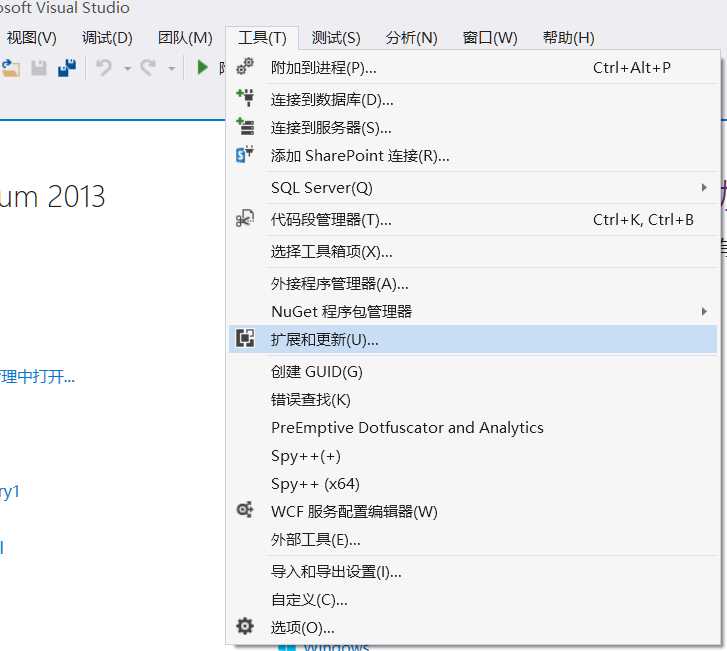Image resolution: width=727 pixels, height=651 pixels.
Task: Open 代码段管理器(T)... entry
Action: (x=473, y=219)
